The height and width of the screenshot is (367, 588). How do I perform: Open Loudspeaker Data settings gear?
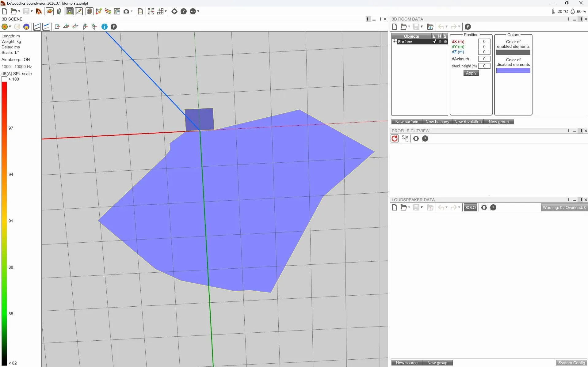click(484, 207)
